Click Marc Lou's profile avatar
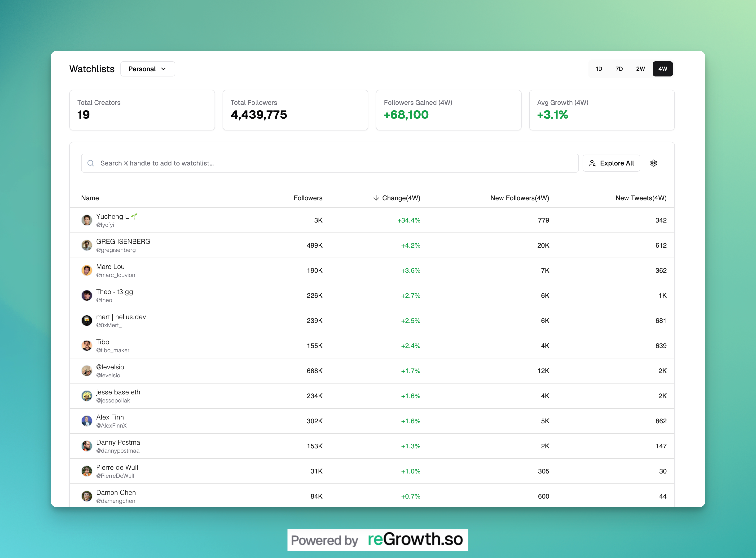Image resolution: width=756 pixels, height=558 pixels. [x=87, y=271]
